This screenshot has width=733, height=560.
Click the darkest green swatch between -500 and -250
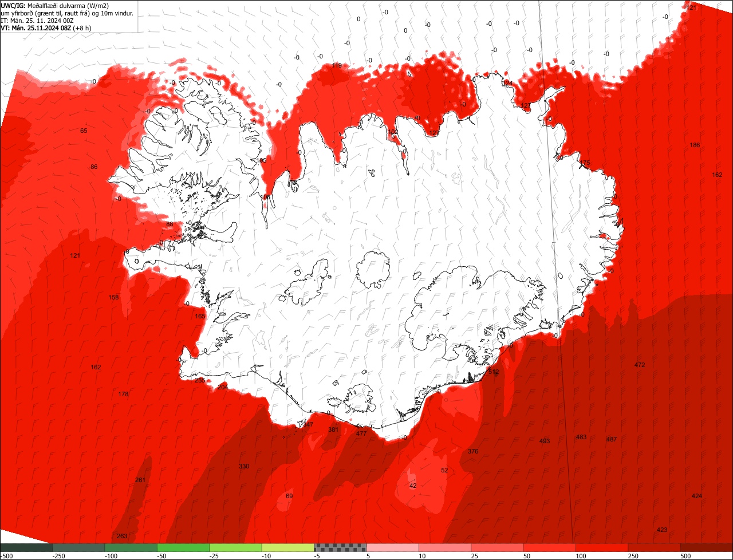[26, 547]
